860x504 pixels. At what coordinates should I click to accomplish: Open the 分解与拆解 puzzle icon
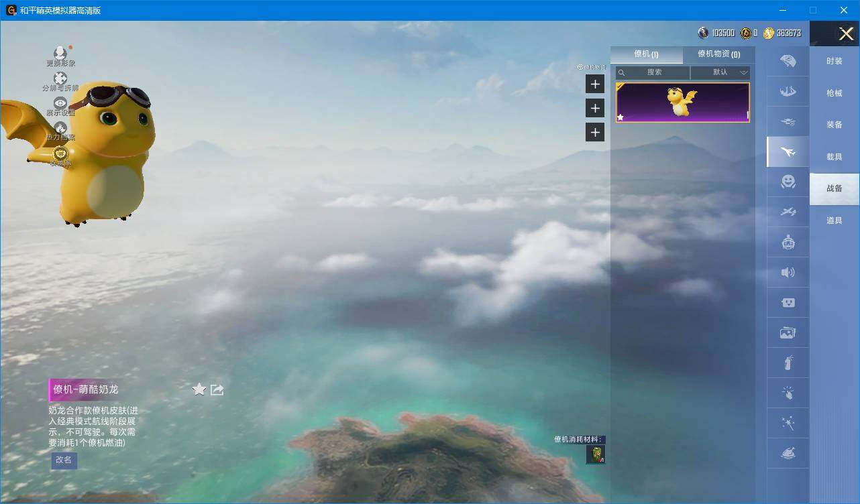tap(60, 78)
